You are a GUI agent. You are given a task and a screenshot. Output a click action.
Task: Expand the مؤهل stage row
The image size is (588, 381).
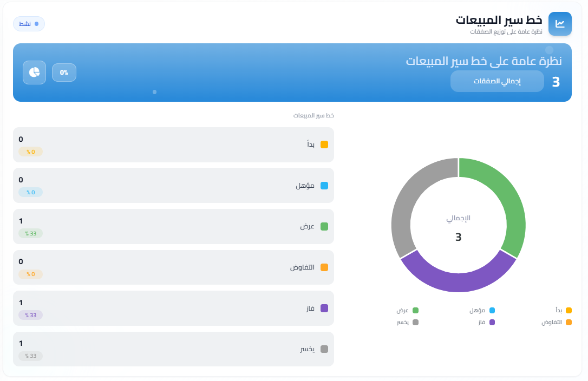173,185
